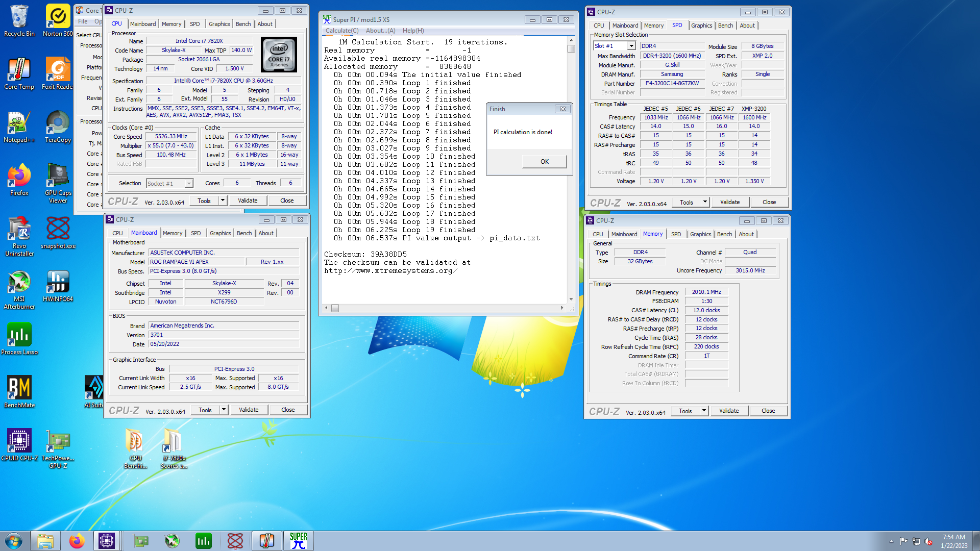This screenshot has width=980, height=551.
Task: Open About tab in SPD CPU-Z window
Action: tap(747, 26)
